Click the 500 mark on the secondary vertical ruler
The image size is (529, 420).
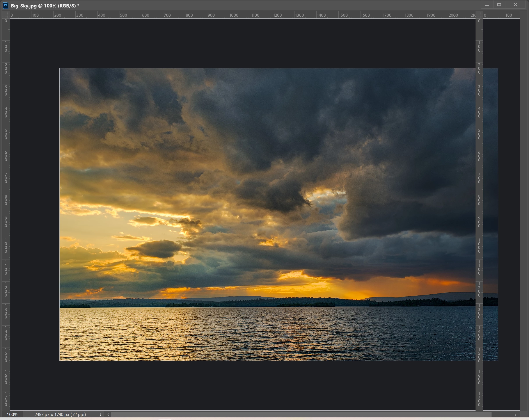[479, 134]
